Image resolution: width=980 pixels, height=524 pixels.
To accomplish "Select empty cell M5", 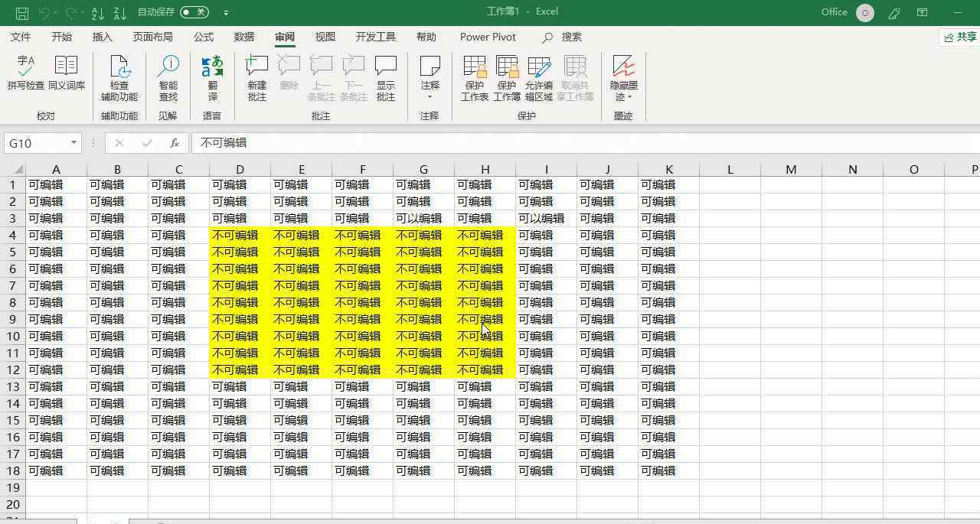I will pos(791,252).
